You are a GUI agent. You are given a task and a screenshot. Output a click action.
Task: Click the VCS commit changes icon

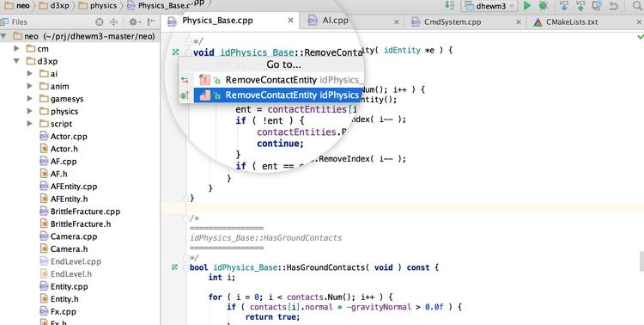coord(580,5)
